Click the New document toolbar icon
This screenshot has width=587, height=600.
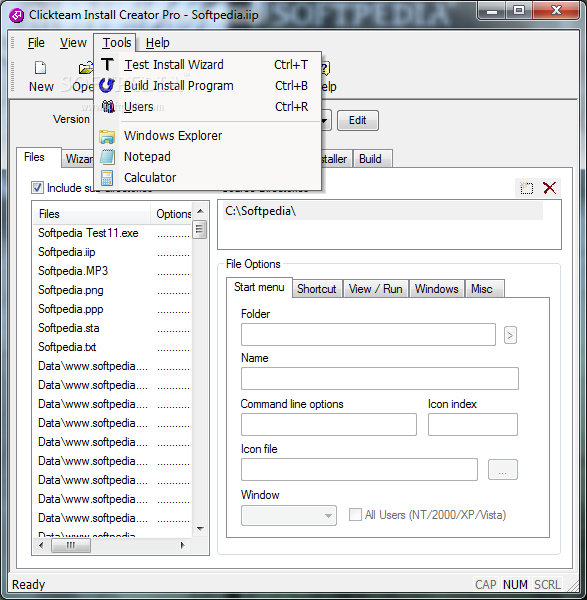tap(41, 68)
